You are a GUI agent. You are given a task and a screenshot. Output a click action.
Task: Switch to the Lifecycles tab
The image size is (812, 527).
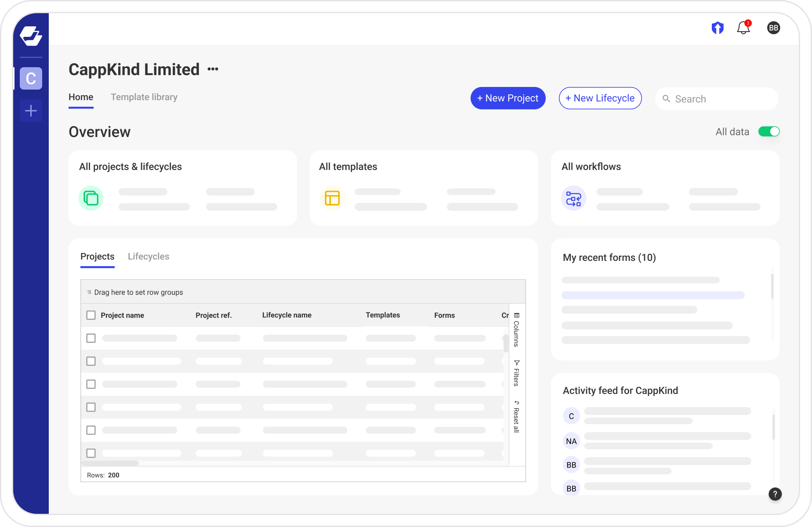coord(148,256)
